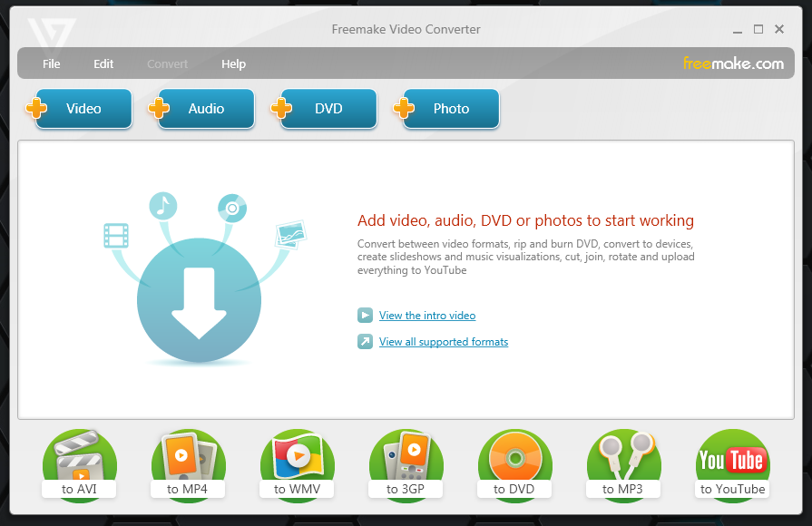
Task: Add pictures with the Photo button
Action: pos(447,109)
